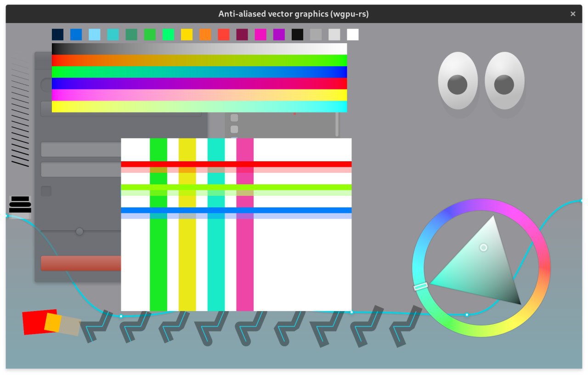Click the right eye graphic

504,81
